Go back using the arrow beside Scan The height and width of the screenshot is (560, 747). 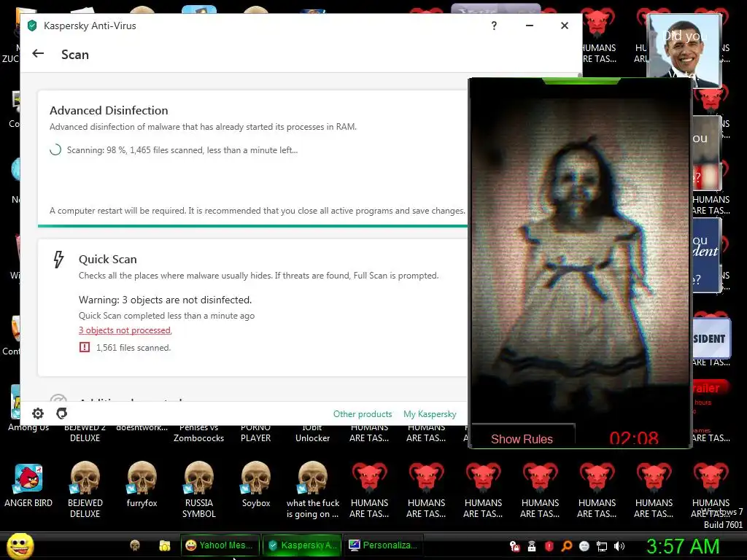38,54
